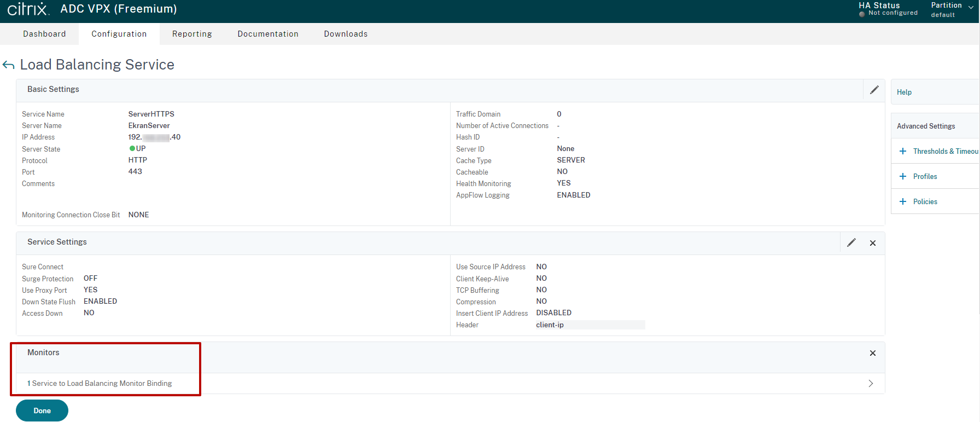Go to the Documentation tab
The height and width of the screenshot is (422, 980).
268,34
